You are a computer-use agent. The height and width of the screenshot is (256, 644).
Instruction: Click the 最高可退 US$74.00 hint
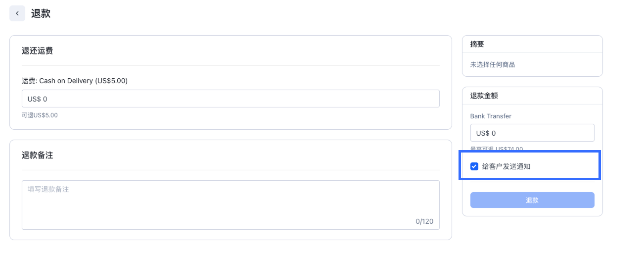tap(496, 149)
